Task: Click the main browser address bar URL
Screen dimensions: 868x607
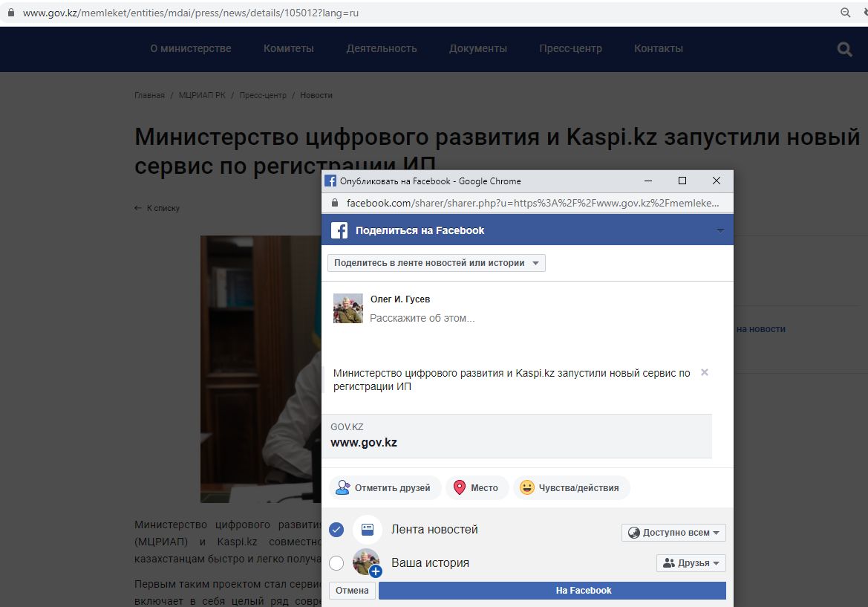Action: 191,13
